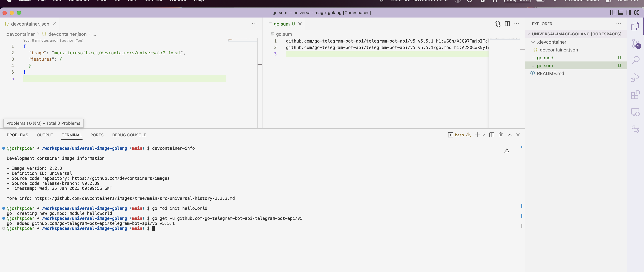Viewport: 644px width, 272px height.
Task: Split the go.sum editor to the right
Action: tap(507, 24)
